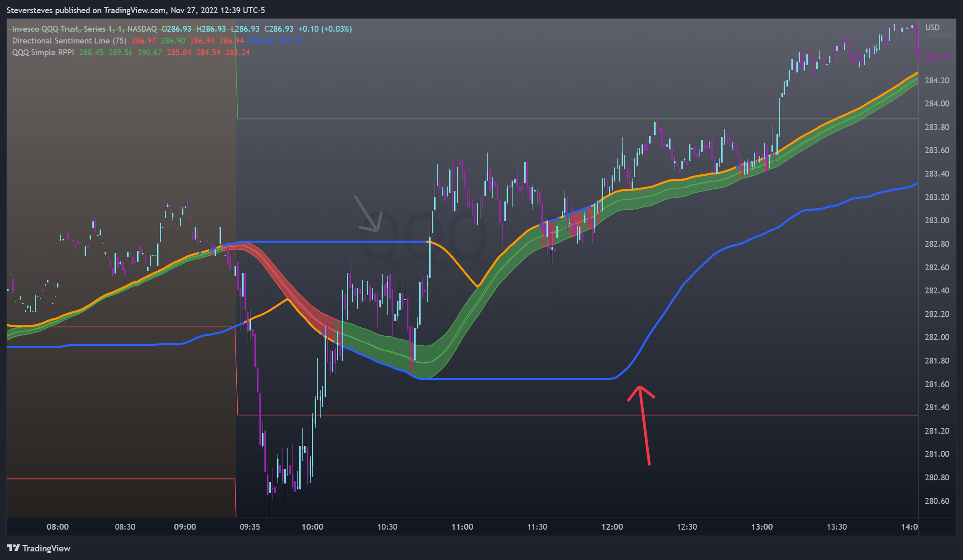
Task: Click the 283.00 price axis label
Action: 937,220
